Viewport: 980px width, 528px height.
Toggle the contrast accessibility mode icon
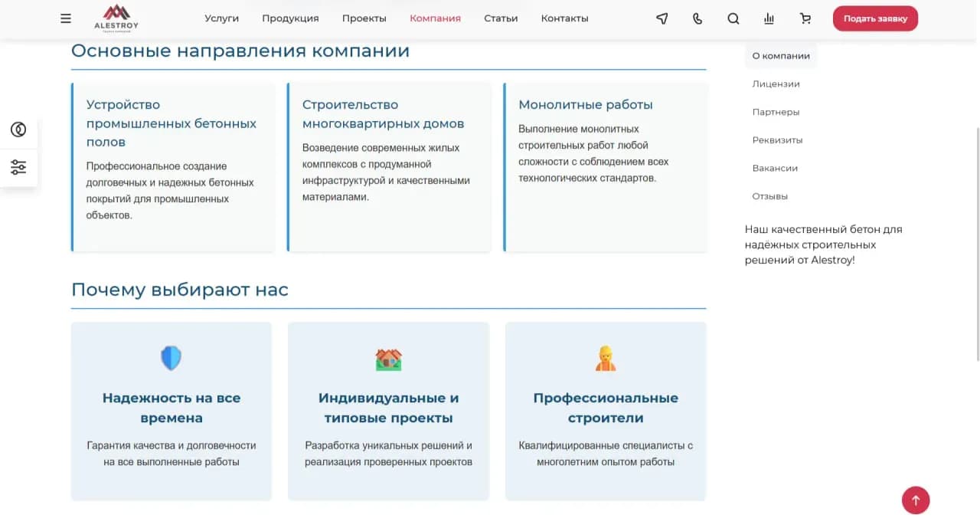[18, 130]
